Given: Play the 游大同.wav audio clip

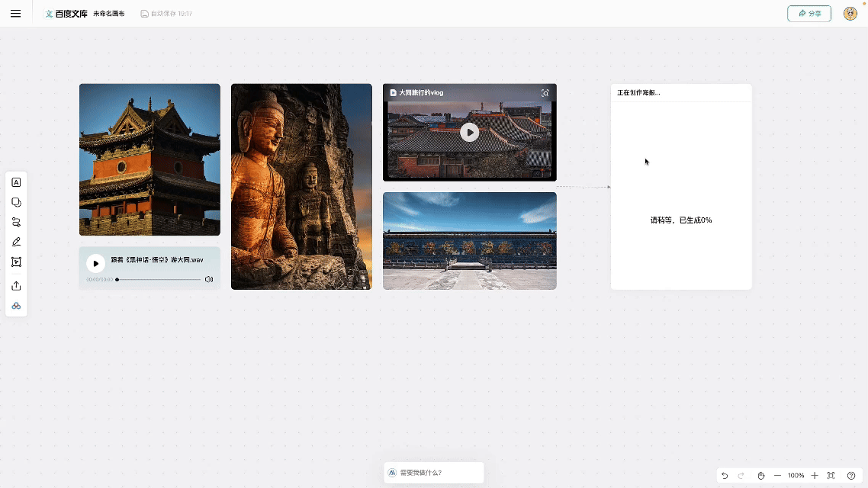Looking at the screenshot, I should (96, 263).
